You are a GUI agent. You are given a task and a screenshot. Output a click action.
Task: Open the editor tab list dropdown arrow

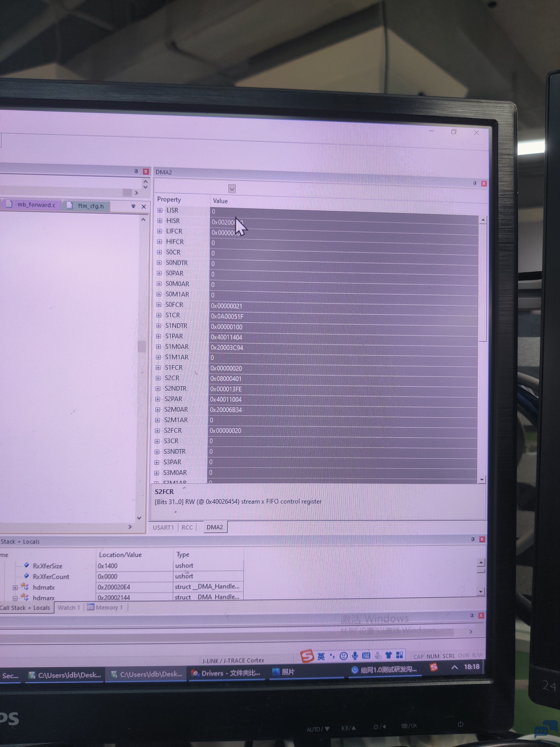(133, 206)
